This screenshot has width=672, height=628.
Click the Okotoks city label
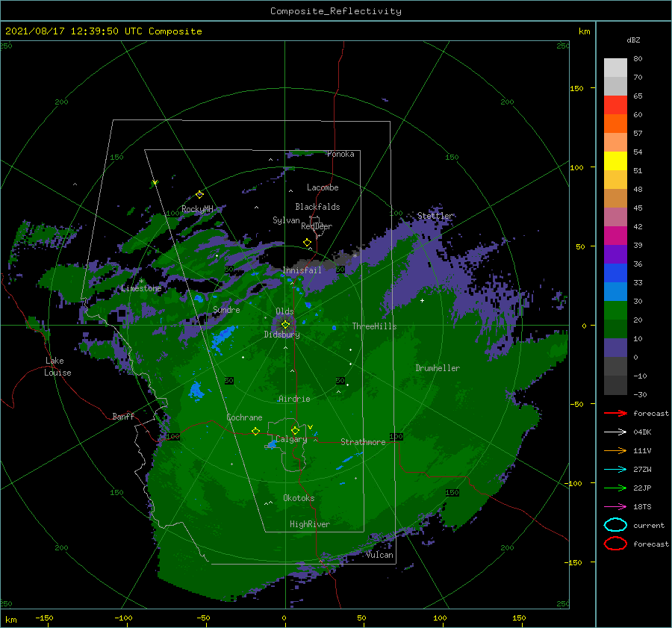[x=299, y=498]
